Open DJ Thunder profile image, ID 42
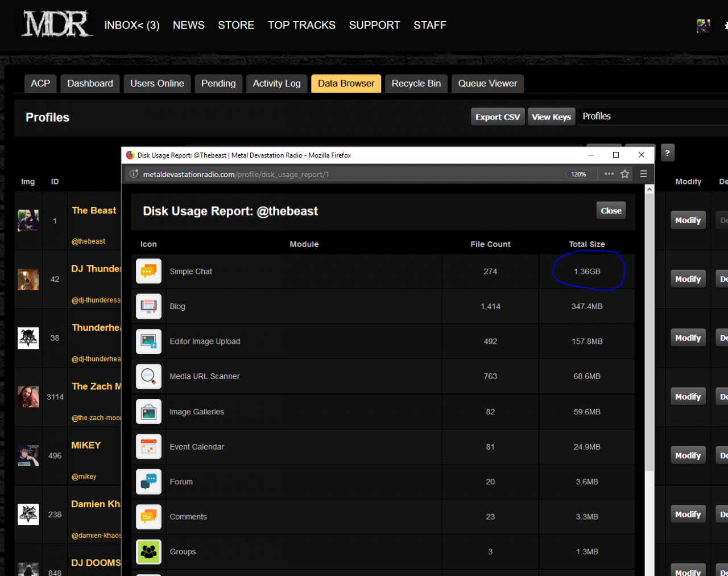728x576 pixels. (x=28, y=279)
